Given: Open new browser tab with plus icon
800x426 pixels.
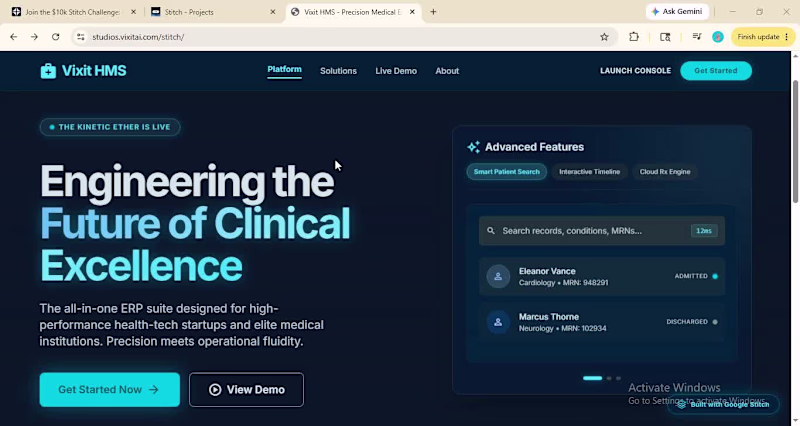Looking at the screenshot, I should coord(433,12).
